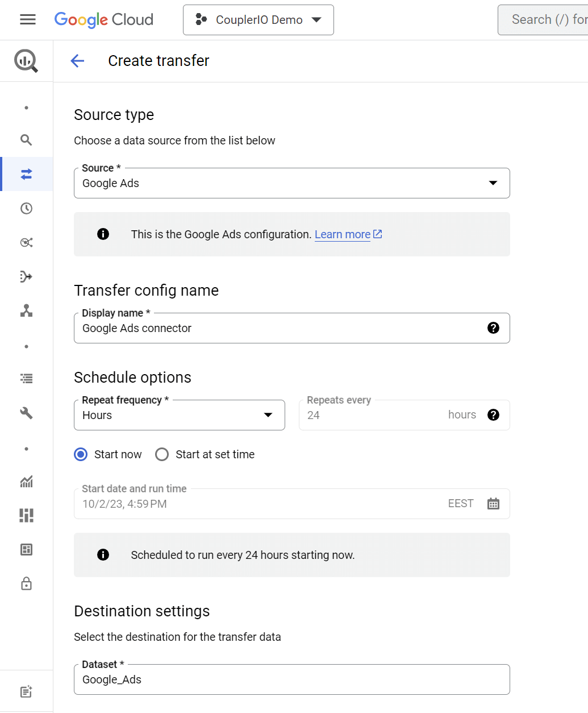The image size is (588, 713).
Task: Click the project selector hexagon icon
Action: pos(201,19)
